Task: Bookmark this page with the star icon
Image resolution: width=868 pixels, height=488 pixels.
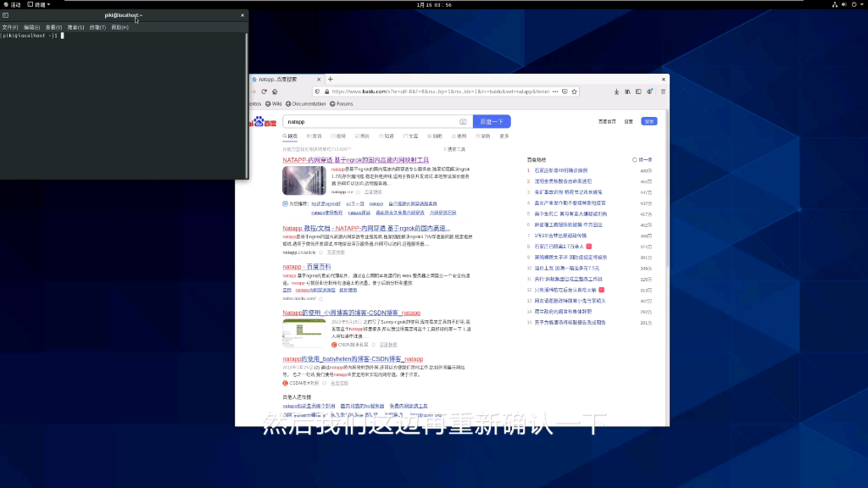Action: [575, 91]
